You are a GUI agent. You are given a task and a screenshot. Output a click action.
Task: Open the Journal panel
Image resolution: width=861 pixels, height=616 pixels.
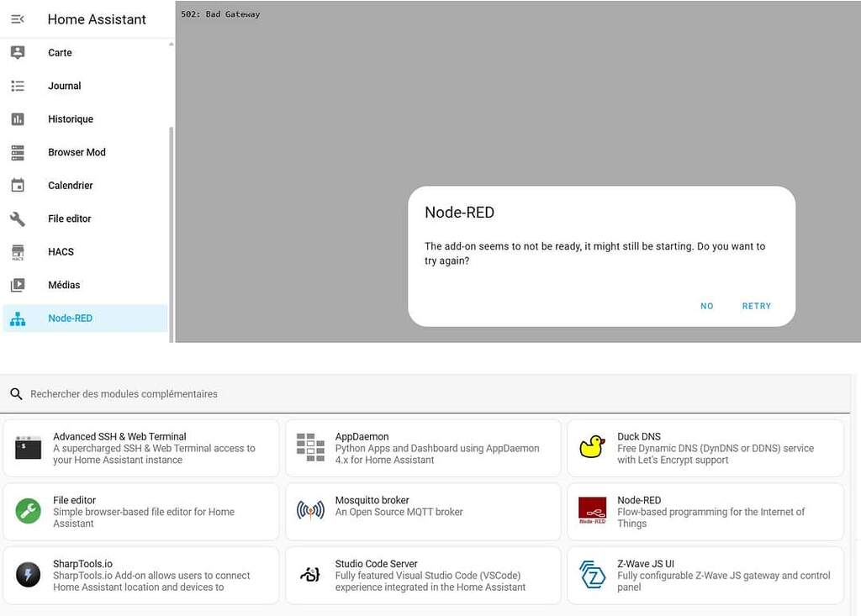point(64,86)
